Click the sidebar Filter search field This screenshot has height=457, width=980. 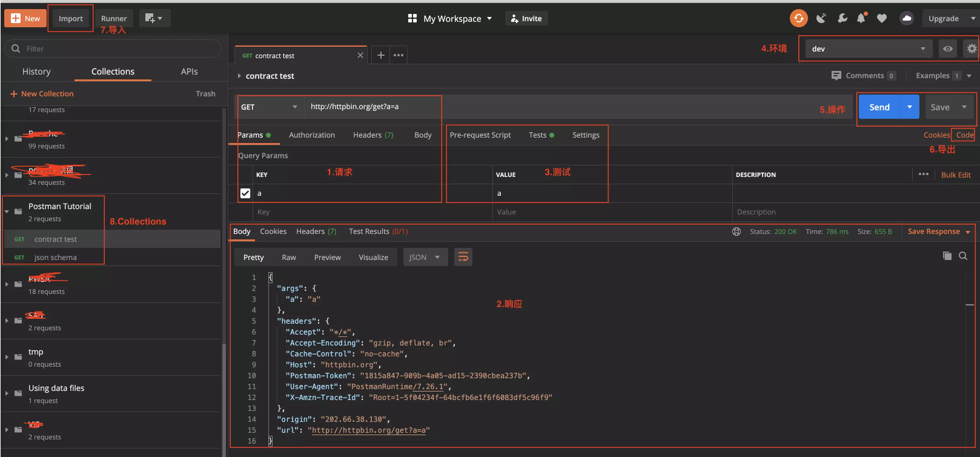pos(115,48)
